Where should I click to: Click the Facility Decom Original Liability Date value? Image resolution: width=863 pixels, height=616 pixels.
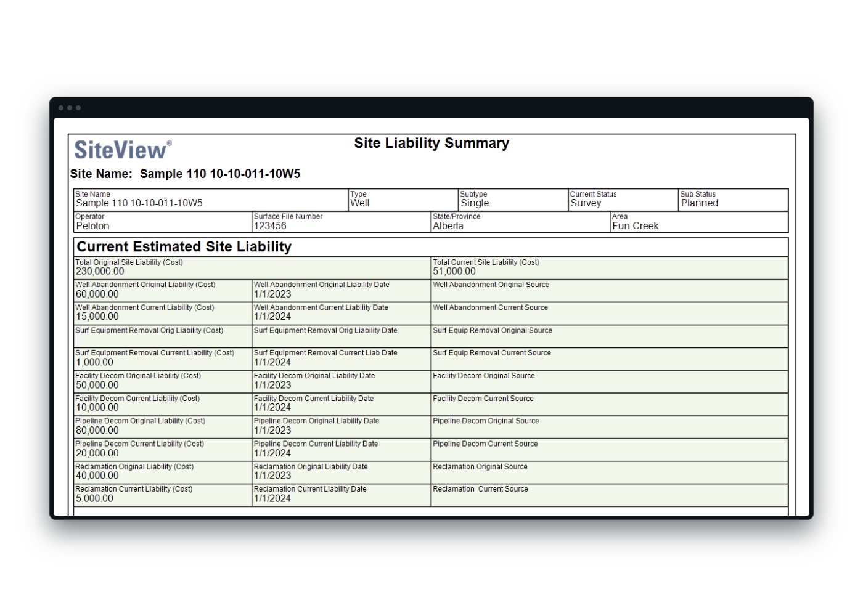272,386
